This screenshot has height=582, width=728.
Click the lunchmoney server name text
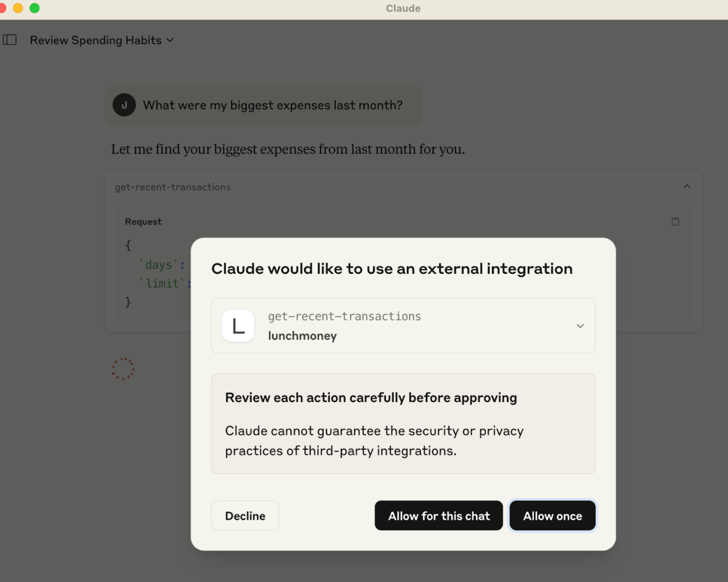click(302, 336)
